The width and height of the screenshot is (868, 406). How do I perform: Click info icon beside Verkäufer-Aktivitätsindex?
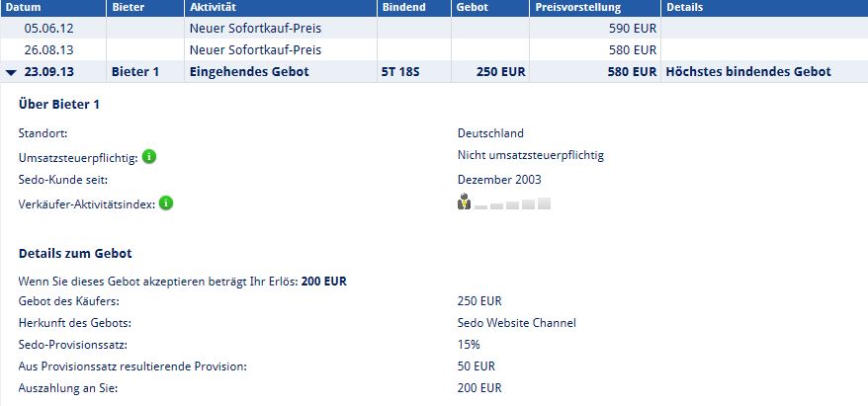(166, 203)
